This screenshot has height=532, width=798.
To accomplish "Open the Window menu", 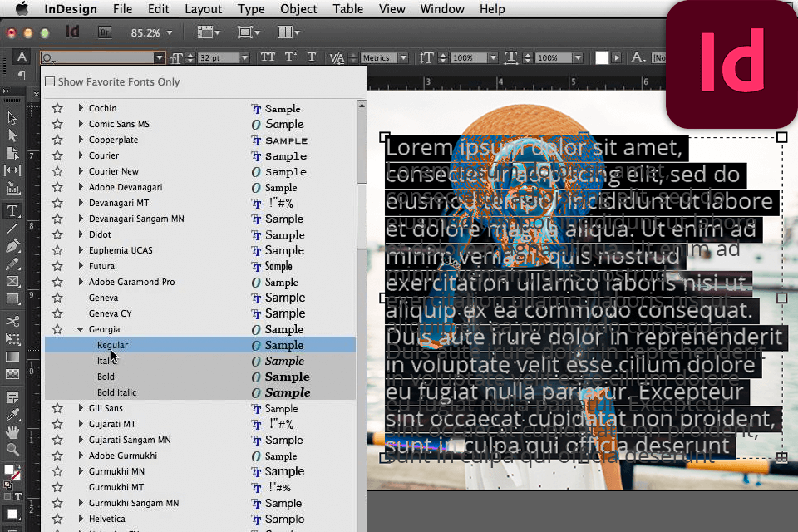I will click(442, 9).
